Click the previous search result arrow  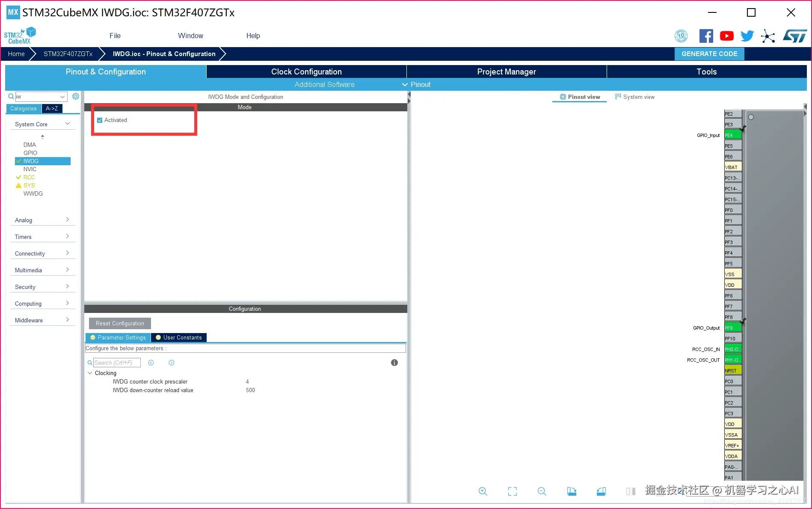(151, 363)
